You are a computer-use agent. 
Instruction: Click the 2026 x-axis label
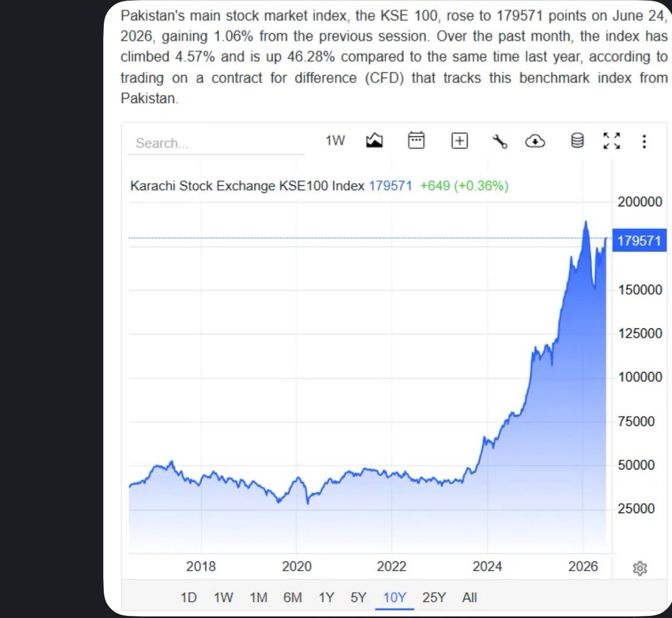(x=583, y=566)
